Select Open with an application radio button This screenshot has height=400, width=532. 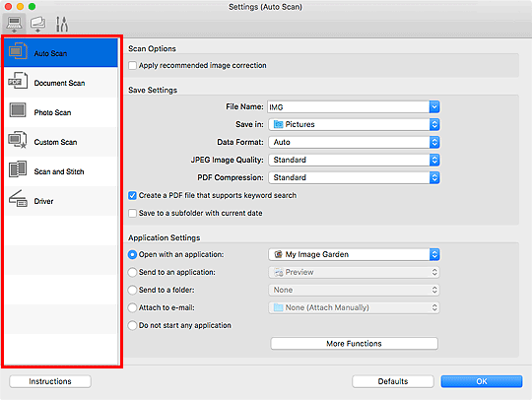(x=132, y=254)
